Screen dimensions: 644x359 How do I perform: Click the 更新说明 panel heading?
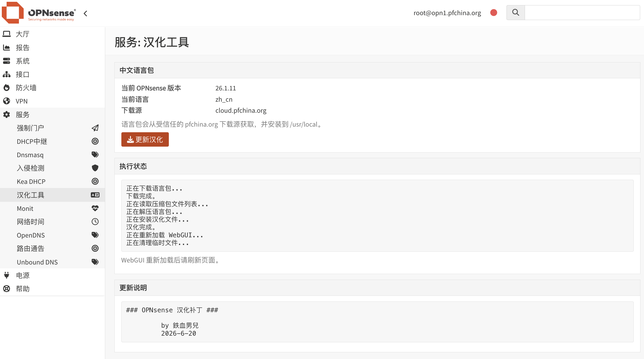133,288
